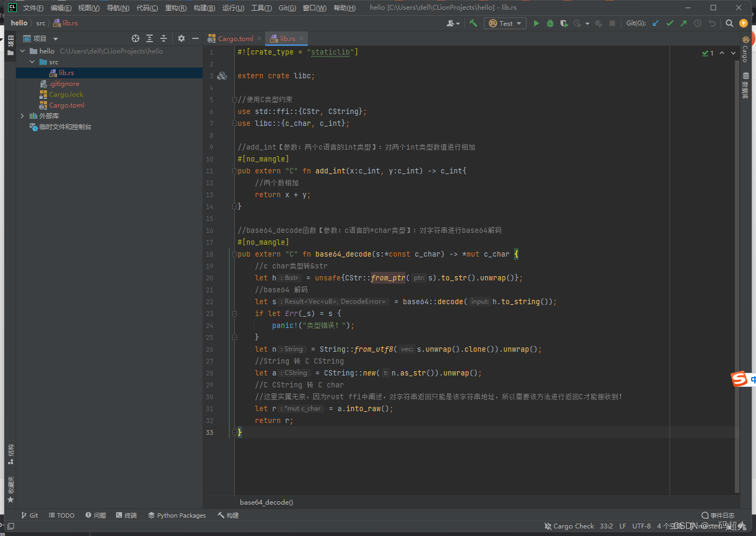Viewport: 756px width, 536px height.
Task: Click the Git commit checkmark icon
Action: [x=670, y=23]
